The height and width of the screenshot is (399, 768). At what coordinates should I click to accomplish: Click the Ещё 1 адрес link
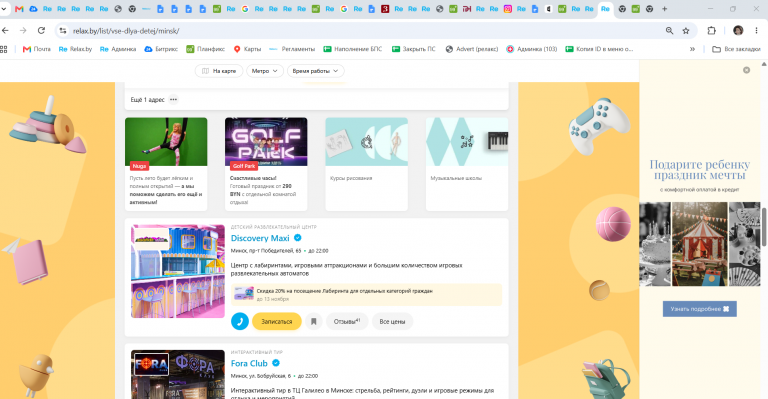pyautogui.click(x=147, y=99)
